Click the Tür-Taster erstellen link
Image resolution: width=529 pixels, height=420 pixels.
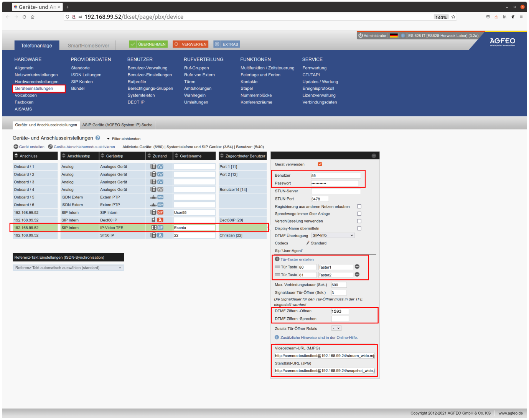click(297, 259)
